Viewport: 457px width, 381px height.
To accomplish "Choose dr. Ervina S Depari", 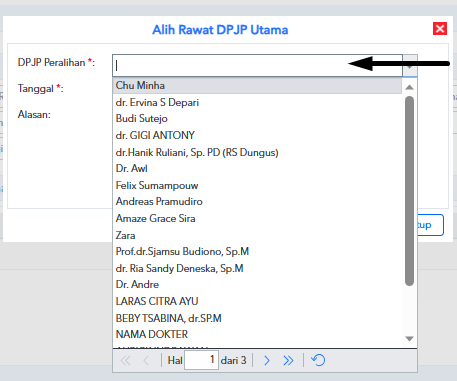I will [257, 102].
